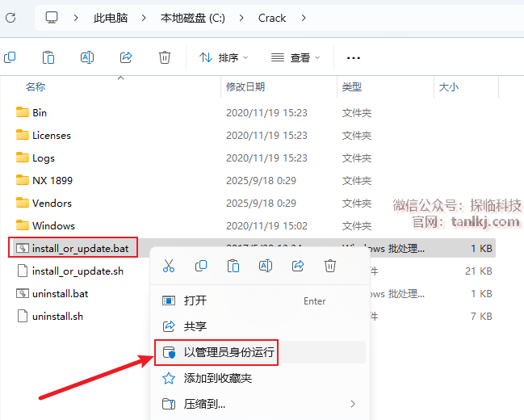Screen dimensions: 524x420
Task: Click the 7 KB size of uninstall.sh
Action: [x=481, y=317]
